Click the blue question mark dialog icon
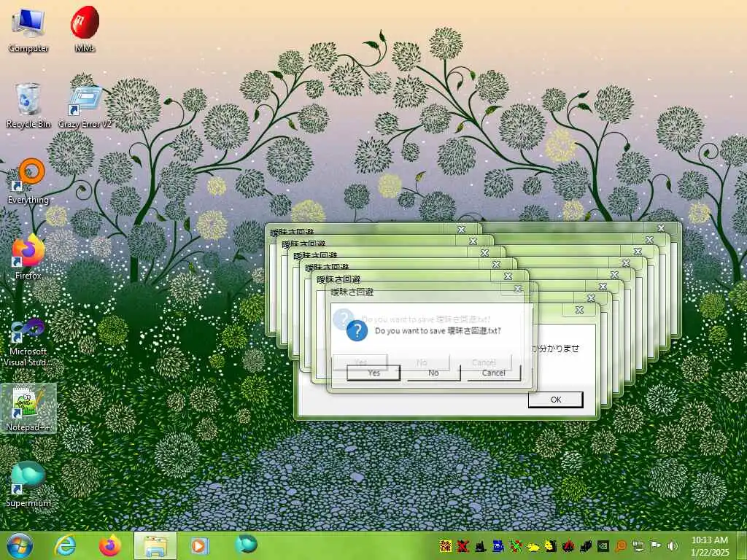747x560 pixels. [357, 330]
